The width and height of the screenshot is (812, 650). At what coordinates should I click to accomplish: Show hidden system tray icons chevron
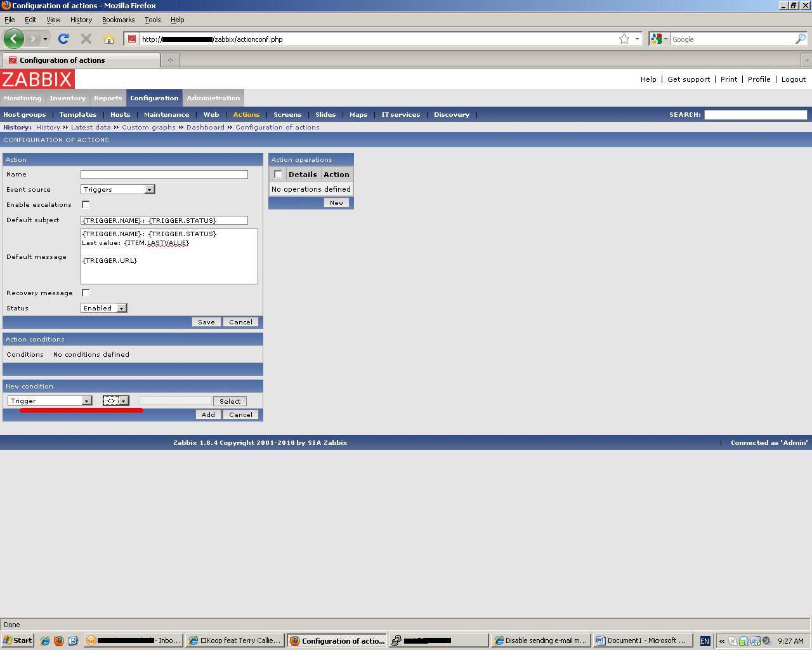tap(722, 641)
